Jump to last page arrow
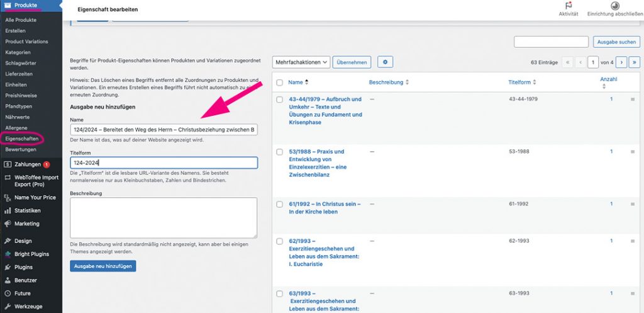Viewport: 644px width, 313px height. tap(634, 62)
